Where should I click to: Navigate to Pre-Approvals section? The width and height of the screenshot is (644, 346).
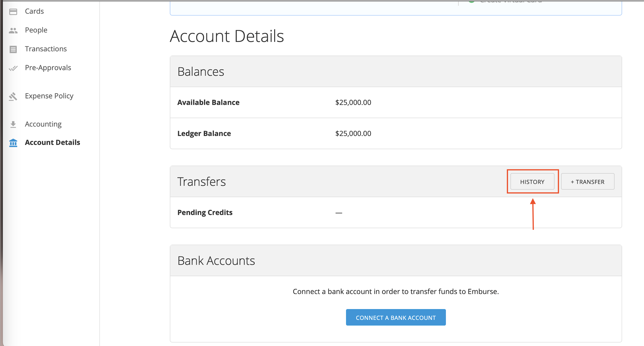click(x=48, y=68)
